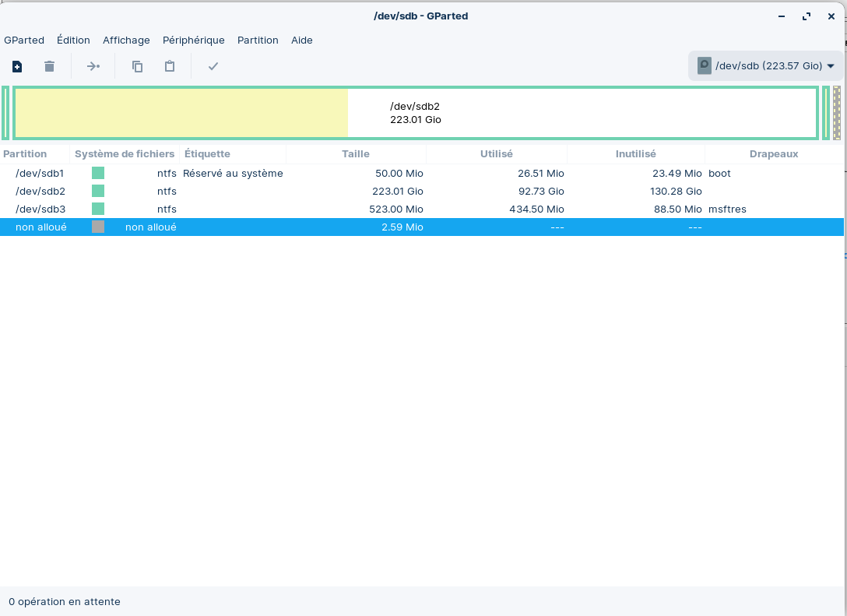The width and height of the screenshot is (847, 616).
Task: Click the resize/move partition arrow icon
Action: [93, 66]
